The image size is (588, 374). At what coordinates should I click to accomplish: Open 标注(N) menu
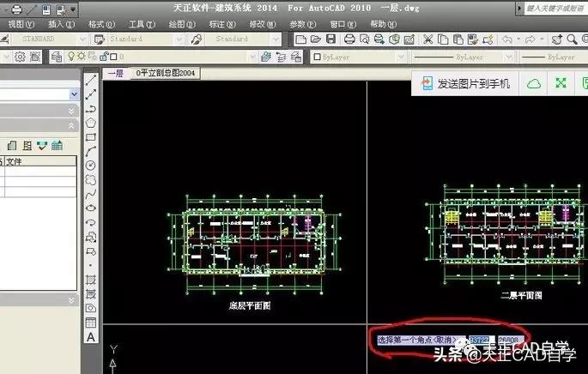(x=222, y=24)
